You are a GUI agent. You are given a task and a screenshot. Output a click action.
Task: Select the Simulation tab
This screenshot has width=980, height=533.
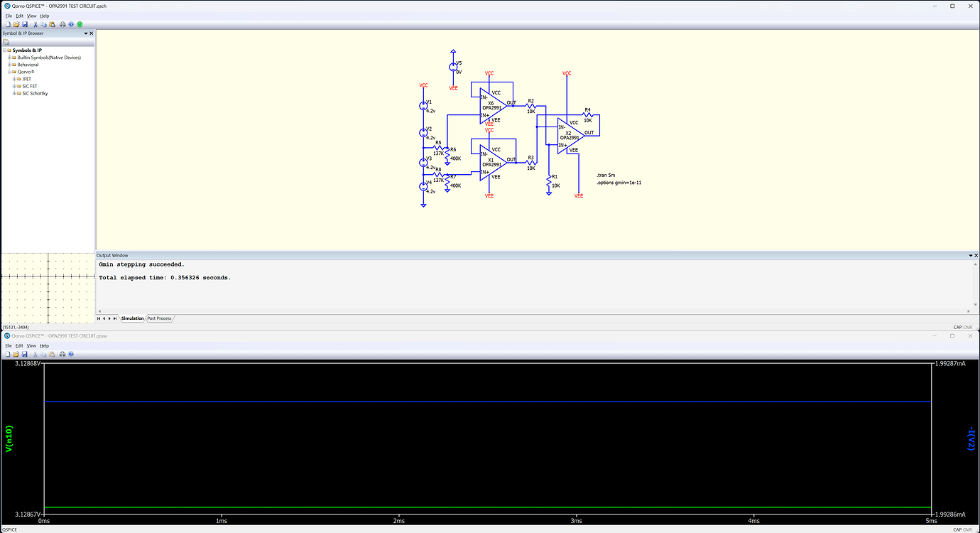(132, 318)
